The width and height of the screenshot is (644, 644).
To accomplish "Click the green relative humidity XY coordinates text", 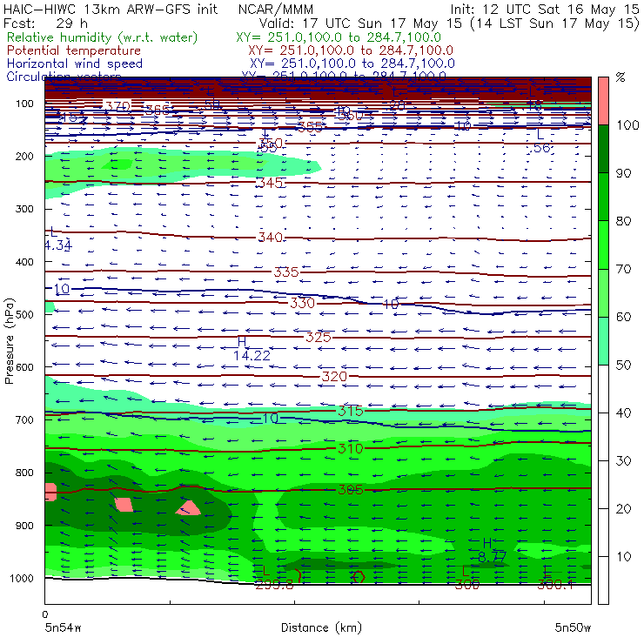I will point(339,37).
